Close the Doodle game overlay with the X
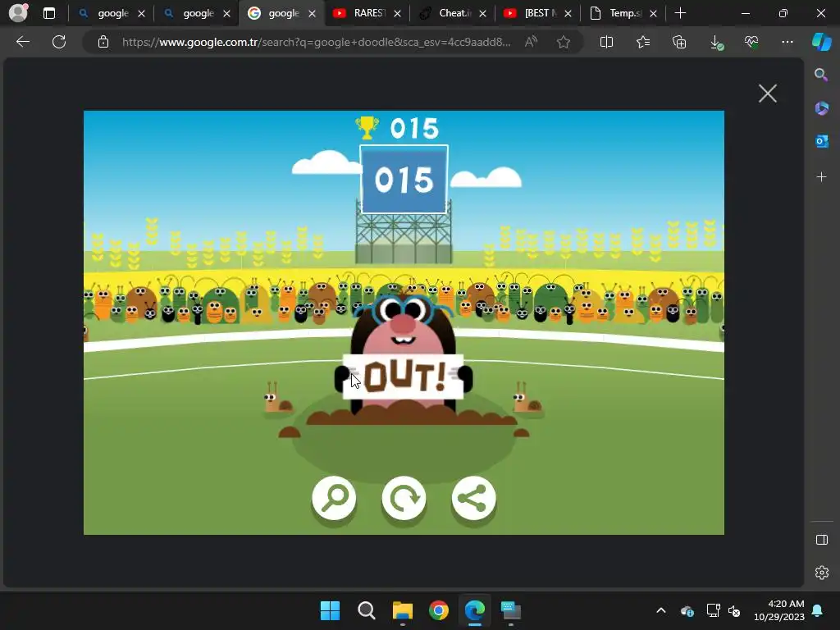 coord(768,94)
